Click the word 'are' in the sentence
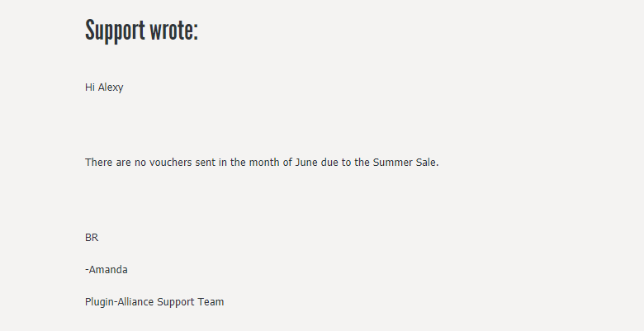The height and width of the screenshot is (331, 644). click(124, 163)
